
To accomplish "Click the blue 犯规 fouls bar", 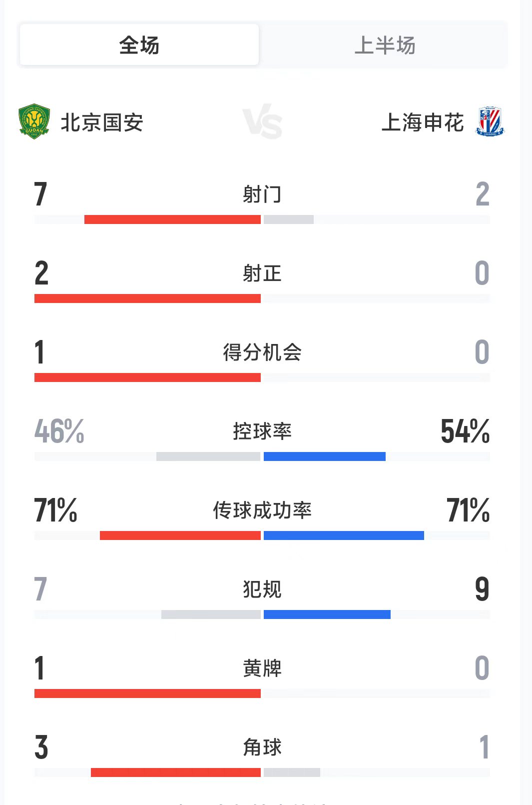I will (327, 614).
